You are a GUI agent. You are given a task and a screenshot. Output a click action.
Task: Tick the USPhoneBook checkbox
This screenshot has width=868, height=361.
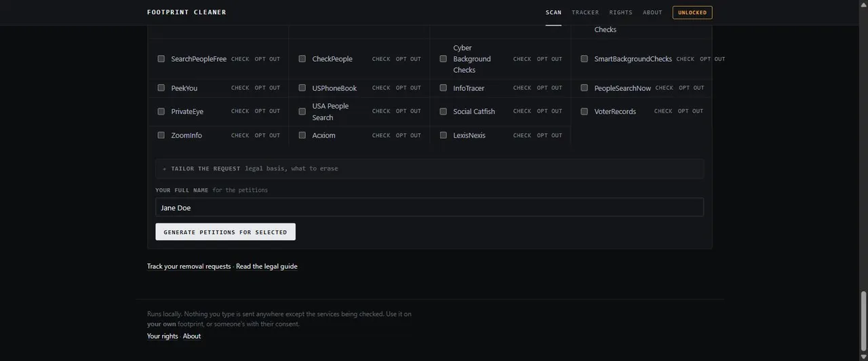[x=302, y=88]
